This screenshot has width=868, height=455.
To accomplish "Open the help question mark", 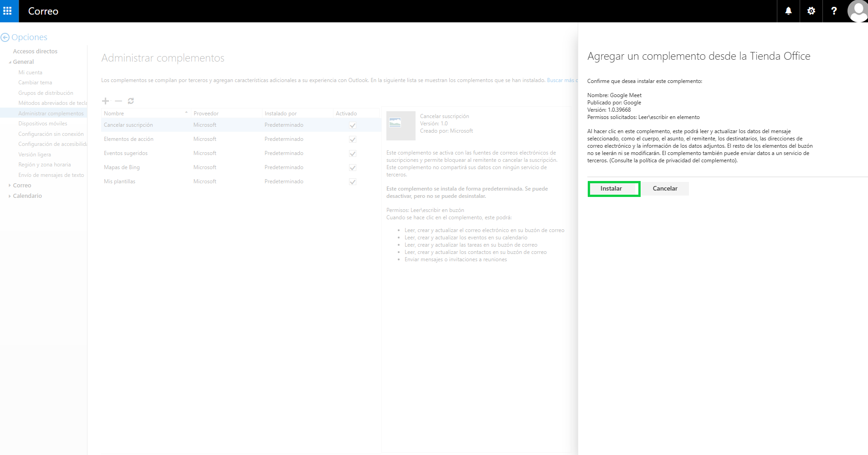I will pos(834,11).
